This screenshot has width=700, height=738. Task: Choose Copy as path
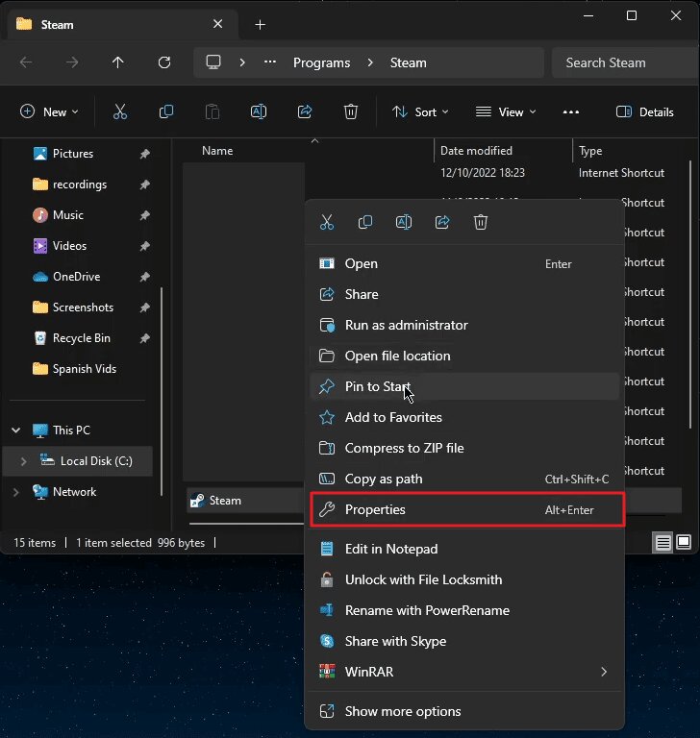point(464,479)
